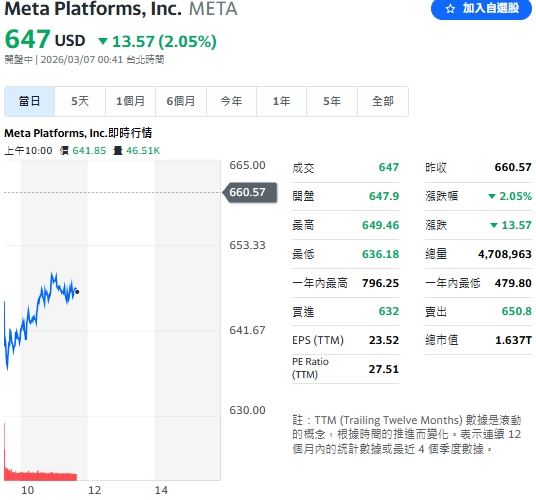The height and width of the screenshot is (500, 536).
Task: Click the 660.57 previous close chart marker
Action: [249, 192]
